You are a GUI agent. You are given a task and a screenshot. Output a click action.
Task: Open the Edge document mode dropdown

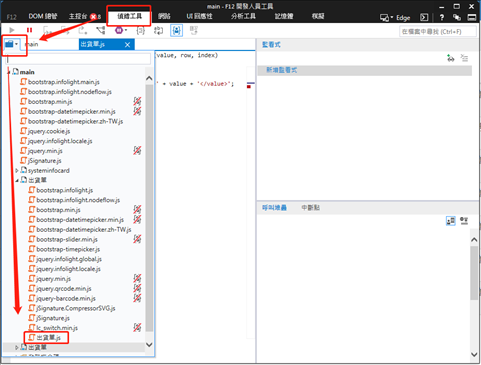(395, 18)
